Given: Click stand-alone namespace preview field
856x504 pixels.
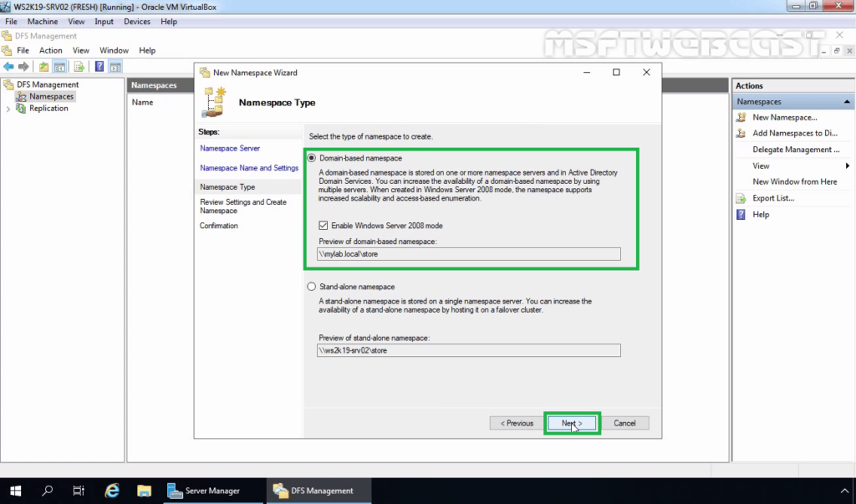Looking at the screenshot, I should tap(468, 350).
